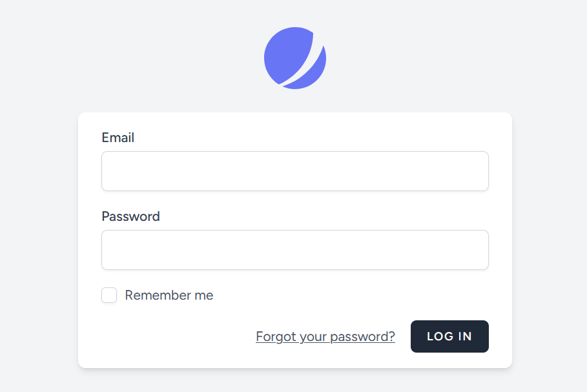Image resolution: width=587 pixels, height=392 pixels.
Task: Click the Remember me text label
Action: (x=169, y=295)
